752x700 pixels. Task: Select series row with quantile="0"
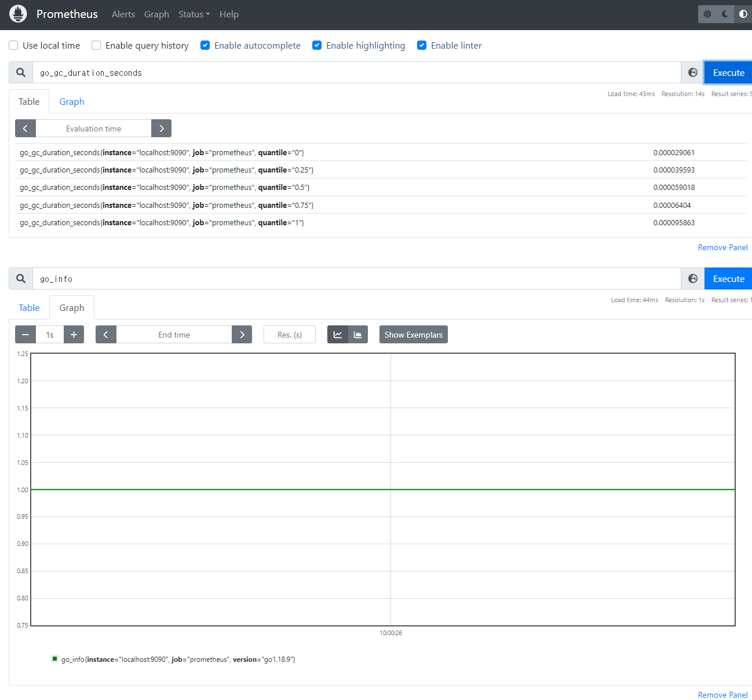tap(381, 152)
